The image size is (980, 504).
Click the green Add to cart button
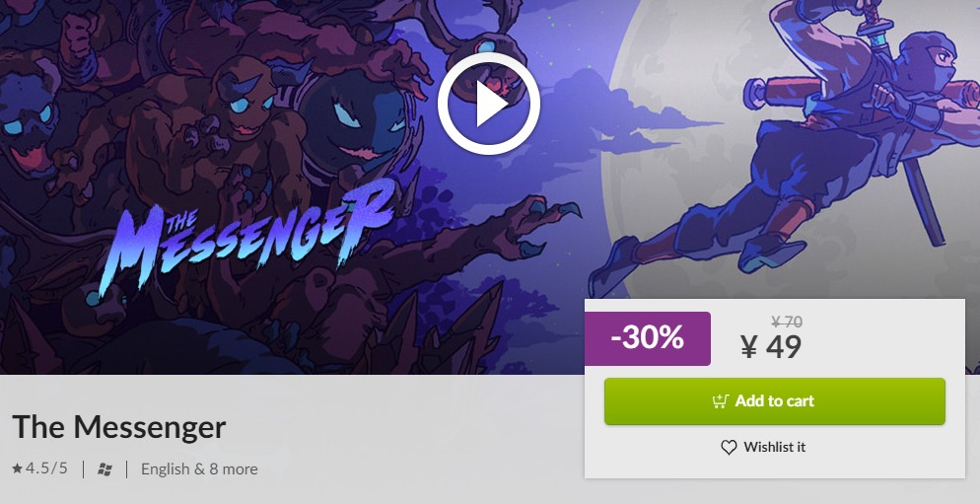click(774, 400)
